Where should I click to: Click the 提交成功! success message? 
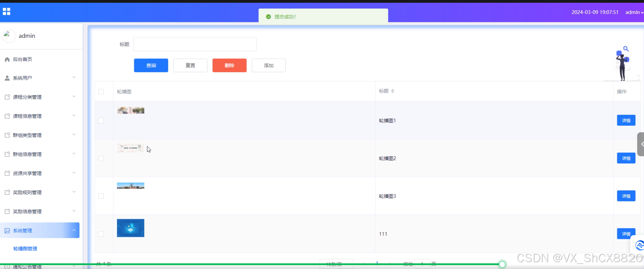285,17
